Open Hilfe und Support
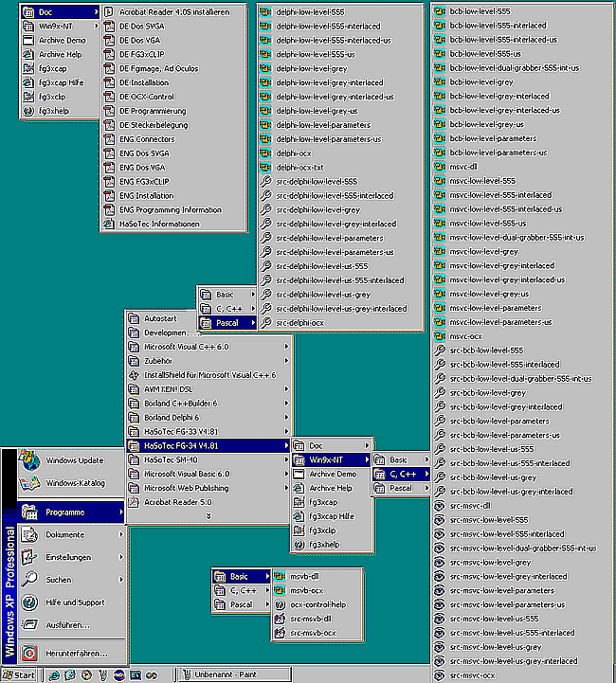 75,602
